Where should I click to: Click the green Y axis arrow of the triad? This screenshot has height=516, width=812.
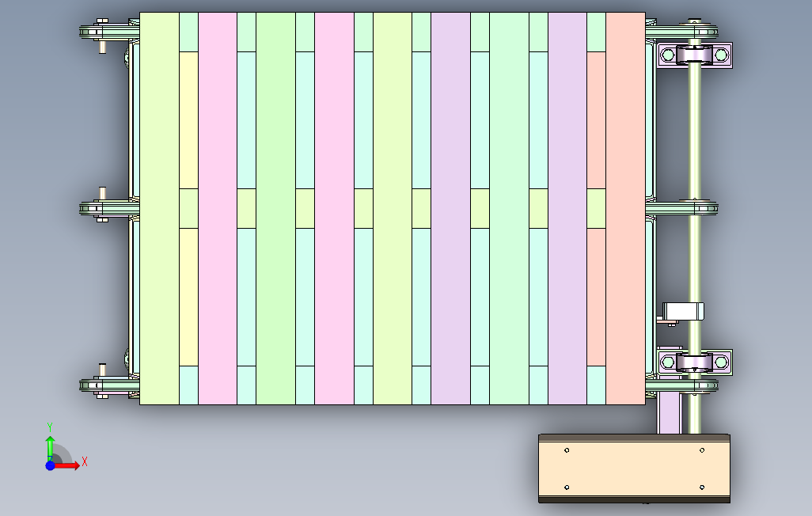50,448
